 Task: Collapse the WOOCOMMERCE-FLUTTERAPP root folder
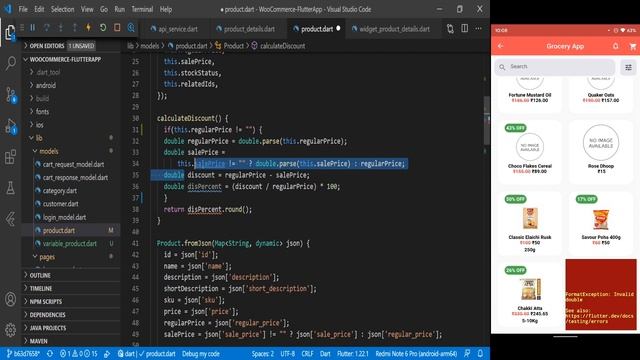tap(65, 60)
